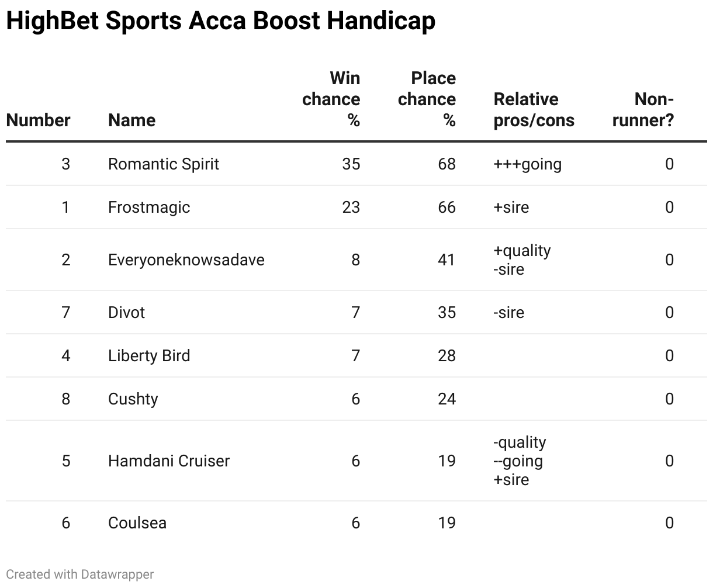Click Frostmagic's 66 place chance value
This screenshot has width=713, height=588.
click(447, 207)
